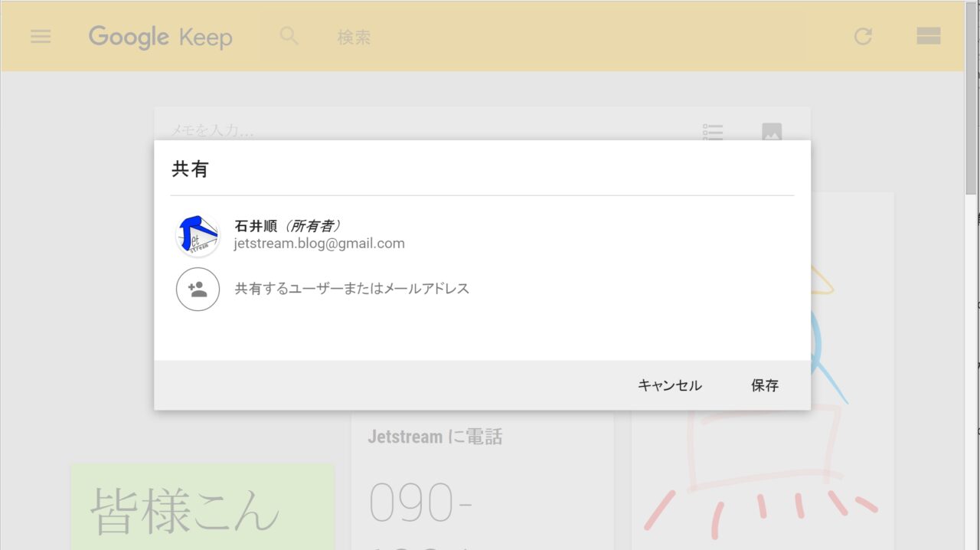This screenshot has width=980, height=550.
Task: Click the Google Keep logo
Action: (160, 37)
